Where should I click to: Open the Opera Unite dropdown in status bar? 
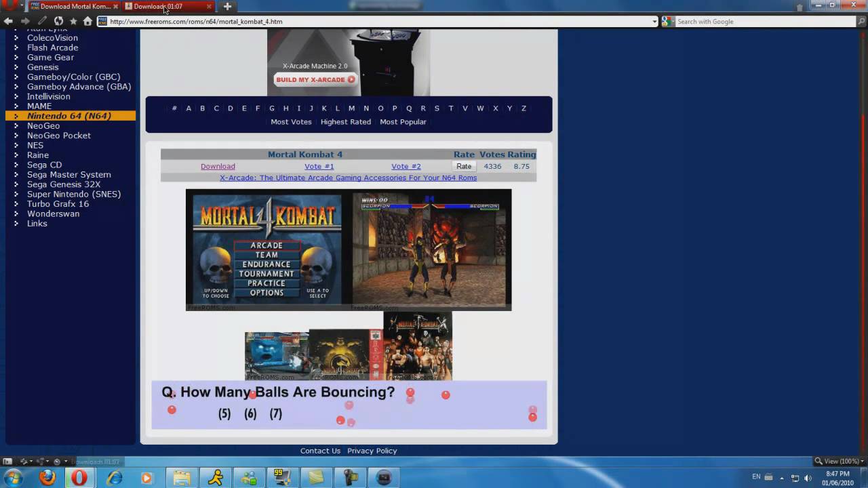(x=43, y=462)
